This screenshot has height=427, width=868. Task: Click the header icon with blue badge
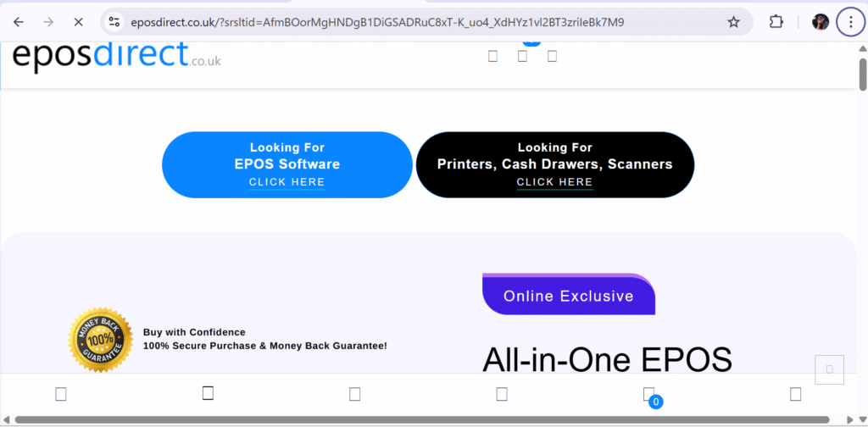click(x=522, y=56)
